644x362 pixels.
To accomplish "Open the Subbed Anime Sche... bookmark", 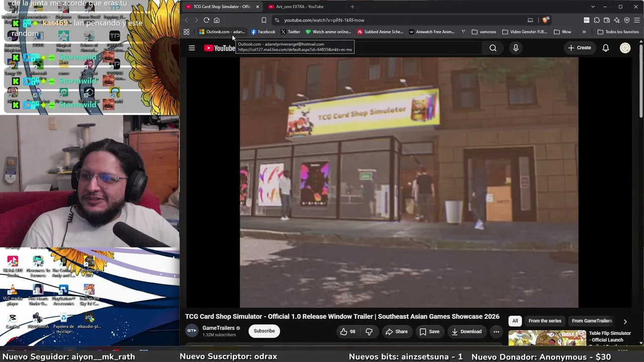I will (380, 32).
